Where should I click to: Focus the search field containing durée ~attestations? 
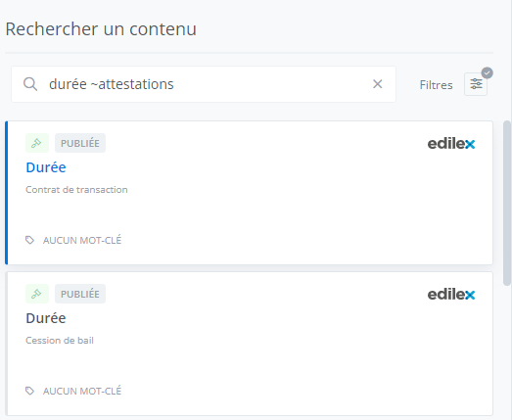click(204, 84)
